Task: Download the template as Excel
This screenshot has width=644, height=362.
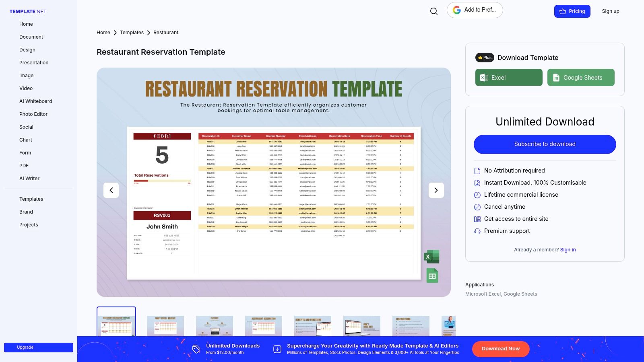Action: point(509,77)
